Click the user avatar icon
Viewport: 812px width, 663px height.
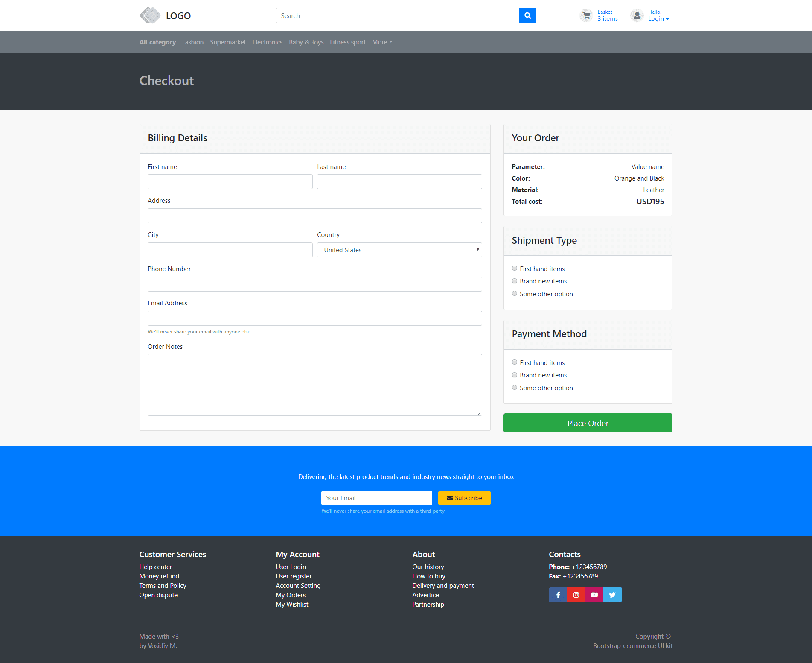point(637,16)
